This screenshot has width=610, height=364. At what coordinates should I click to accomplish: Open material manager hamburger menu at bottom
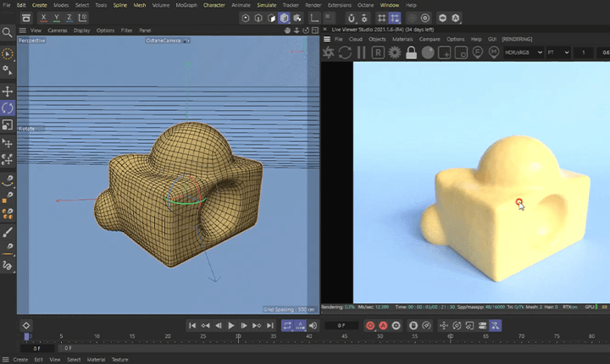click(5, 359)
